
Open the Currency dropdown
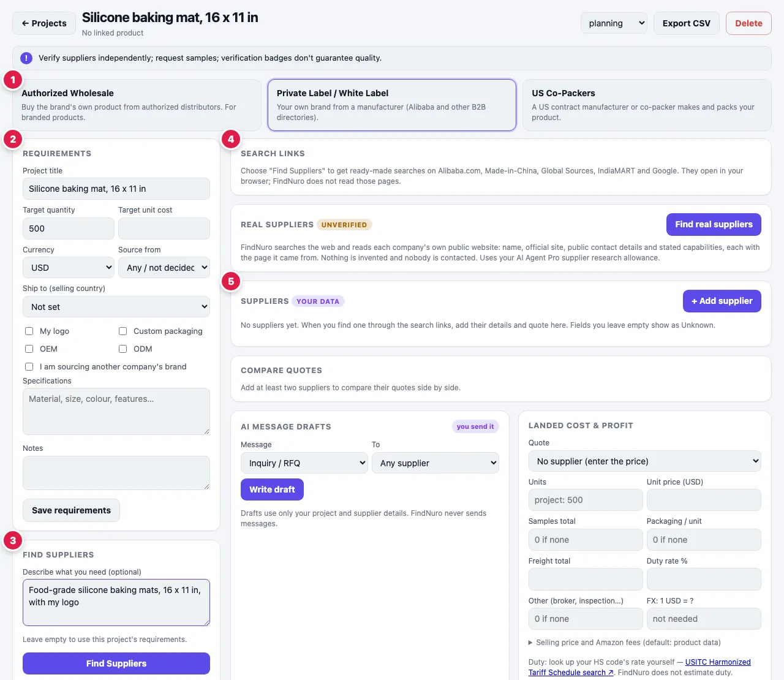69,268
